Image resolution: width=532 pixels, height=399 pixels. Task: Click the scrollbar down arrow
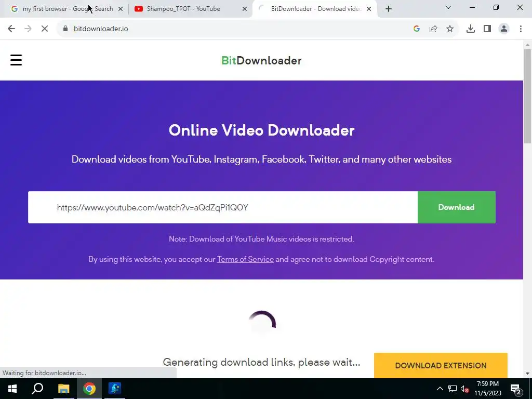click(527, 374)
